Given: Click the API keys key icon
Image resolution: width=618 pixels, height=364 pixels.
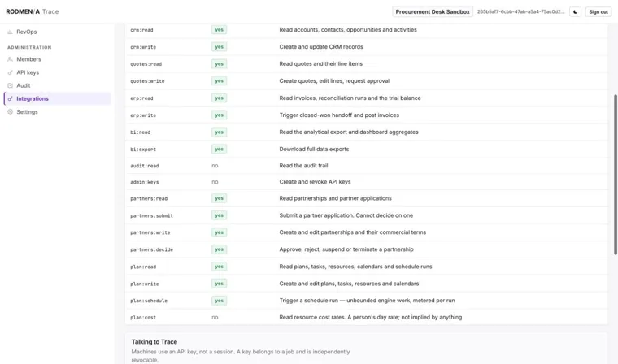Looking at the screenshot, I should tap(11, 72).
